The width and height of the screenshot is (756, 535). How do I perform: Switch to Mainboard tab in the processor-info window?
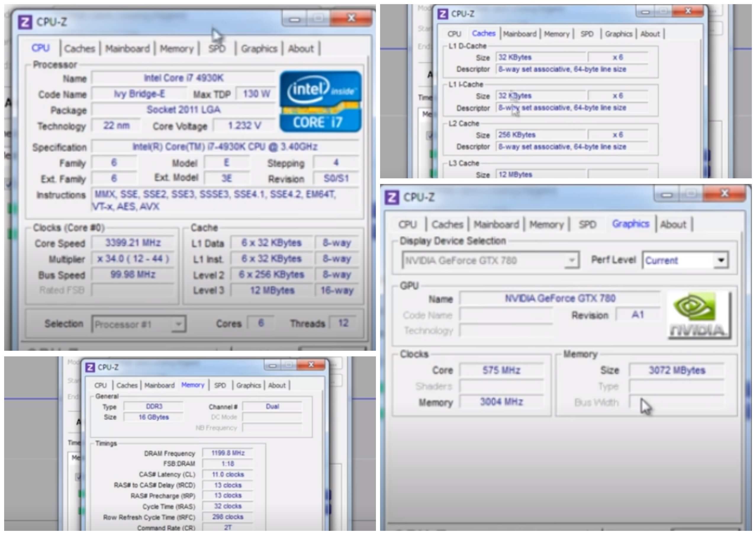click(x=127, y=49)
